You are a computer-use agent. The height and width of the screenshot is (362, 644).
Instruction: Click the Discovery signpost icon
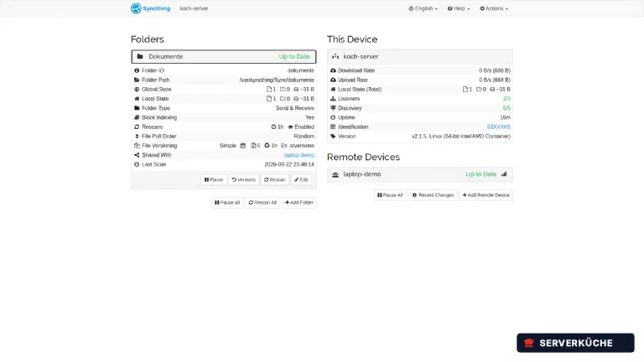point(333,108)
